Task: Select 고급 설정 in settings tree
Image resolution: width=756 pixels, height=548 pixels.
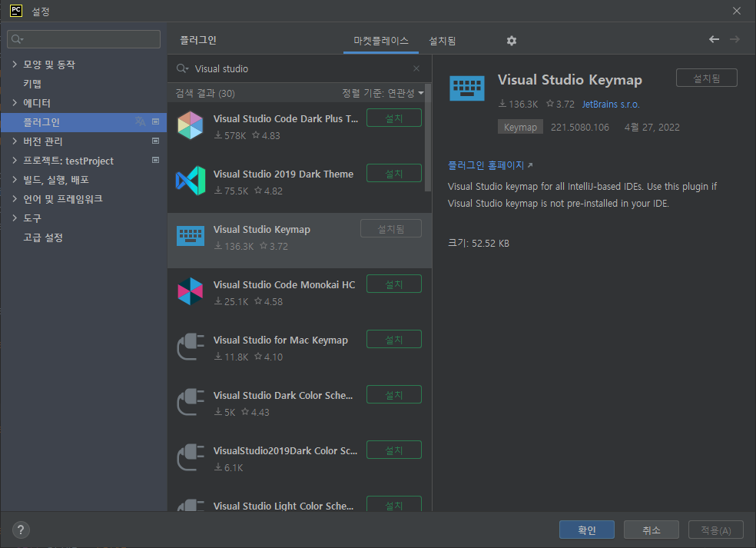Action: click(x=43, y=237)
